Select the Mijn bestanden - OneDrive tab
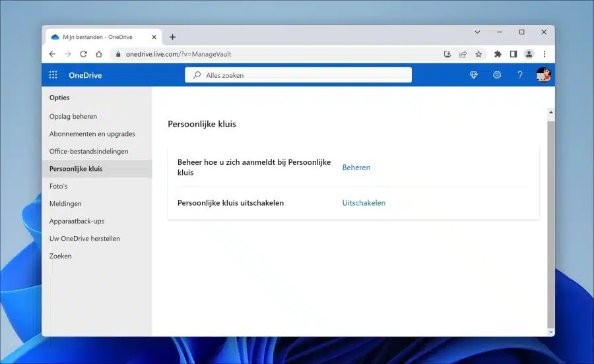Screen dimensions: 594x364 pos(104,37)
